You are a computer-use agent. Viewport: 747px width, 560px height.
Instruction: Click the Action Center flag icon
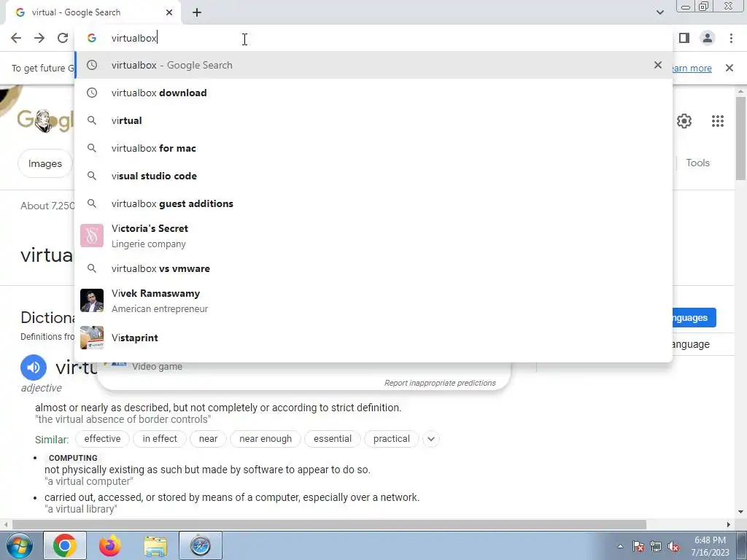[638, 546]
